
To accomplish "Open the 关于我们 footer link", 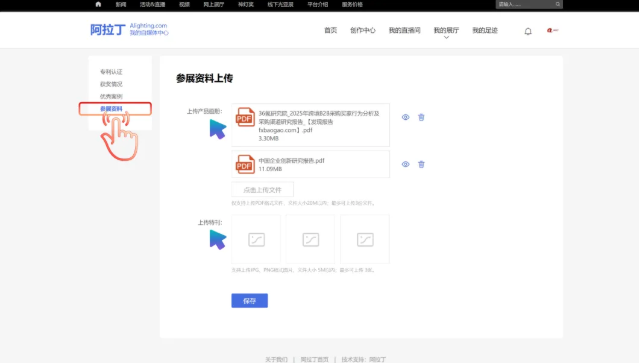I will tap(276, 359).
